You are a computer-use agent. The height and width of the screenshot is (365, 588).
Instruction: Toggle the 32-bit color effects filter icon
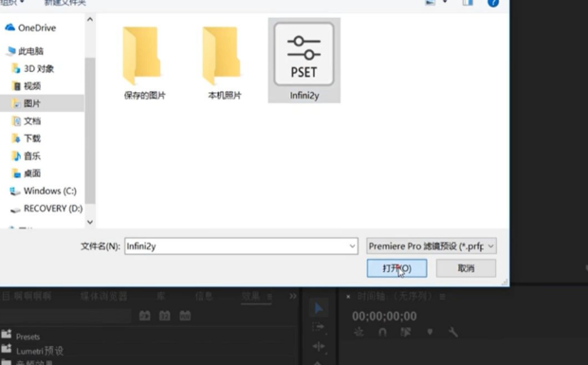pyautogui.click(x=165, y=316)
